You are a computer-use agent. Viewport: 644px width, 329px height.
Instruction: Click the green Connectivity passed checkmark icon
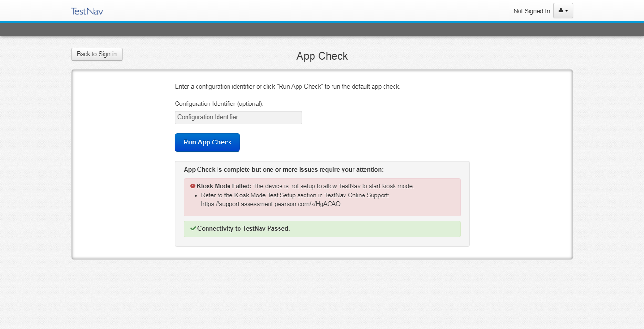[x=193, y=228]
